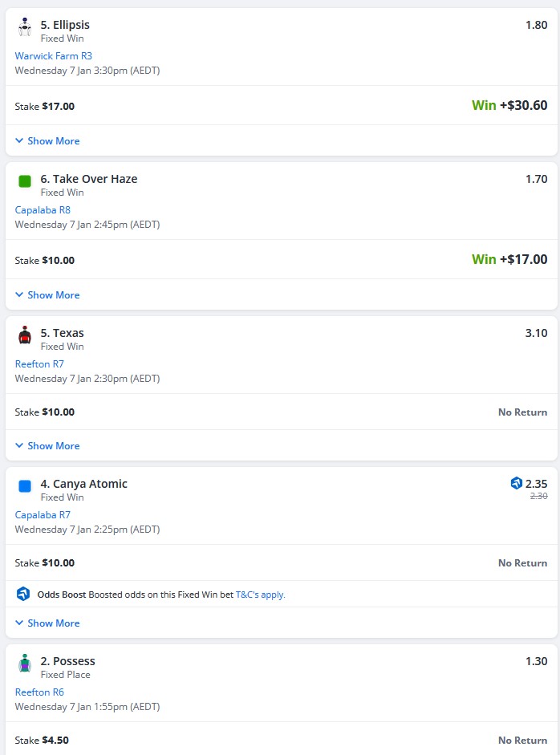
Task: Click Wednesday 7 Jan 2:45pm (AEDT) time
Action: pos(87,225)
